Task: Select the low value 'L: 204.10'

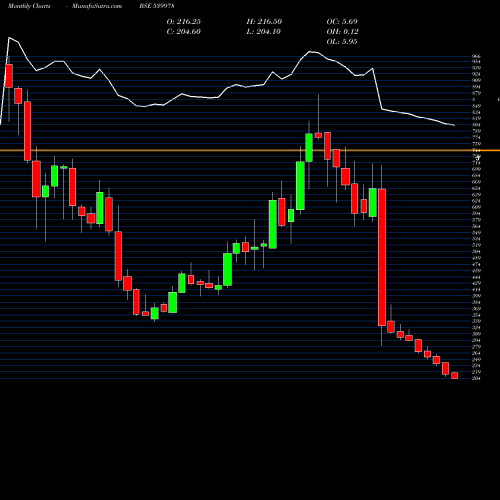Action: point(264,32)
